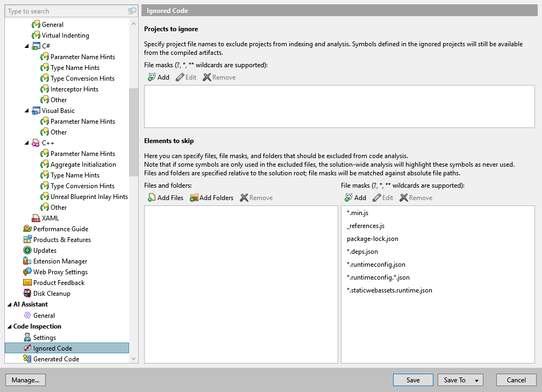
Task: Open the Save To dropdown arrow
Action: 476,380
